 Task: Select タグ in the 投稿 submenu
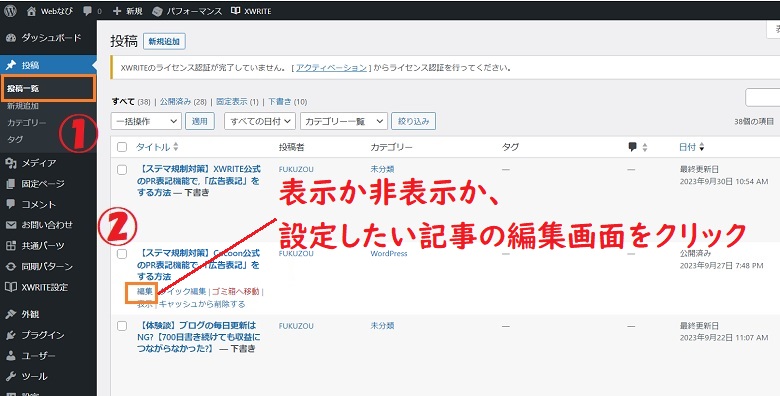click(15, 140)
